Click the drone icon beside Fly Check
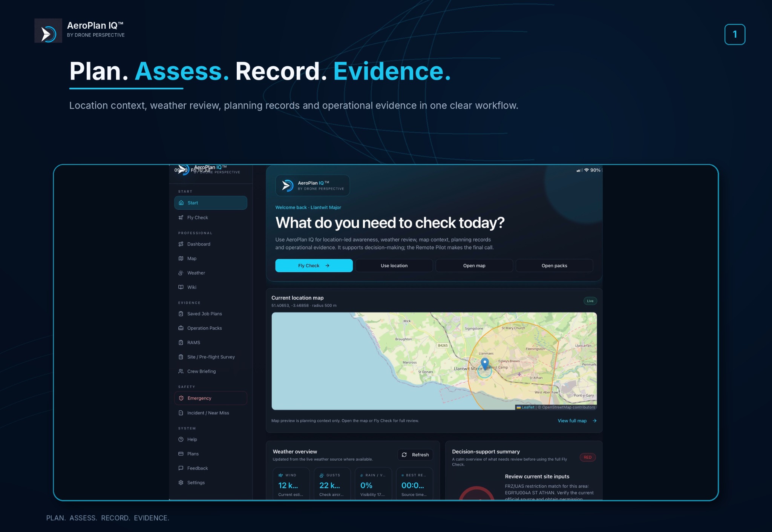 181,218
